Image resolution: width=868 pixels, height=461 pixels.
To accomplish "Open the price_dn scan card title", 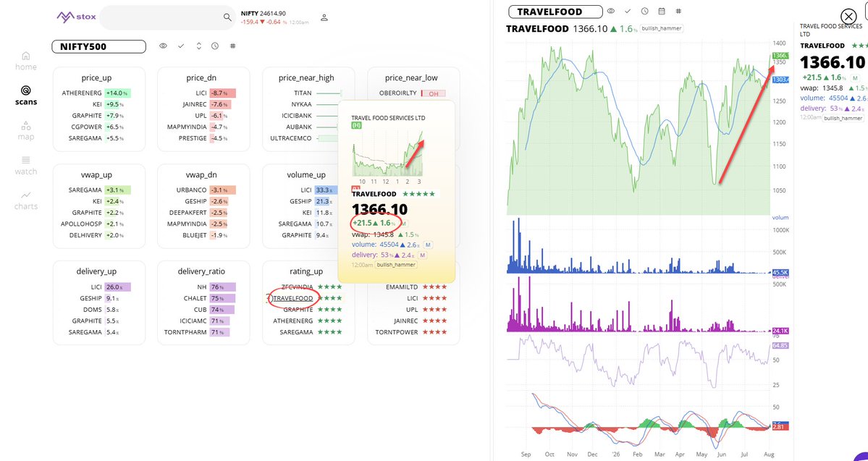I will [201, 78].
